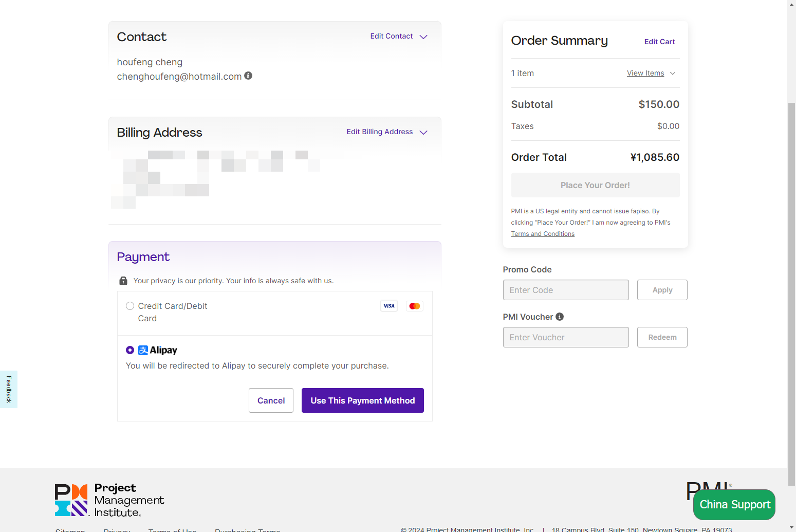The width and height of the screenshot is (796, 532).
Task: Open the Terms and Conditions link
Action: (543, 234)
